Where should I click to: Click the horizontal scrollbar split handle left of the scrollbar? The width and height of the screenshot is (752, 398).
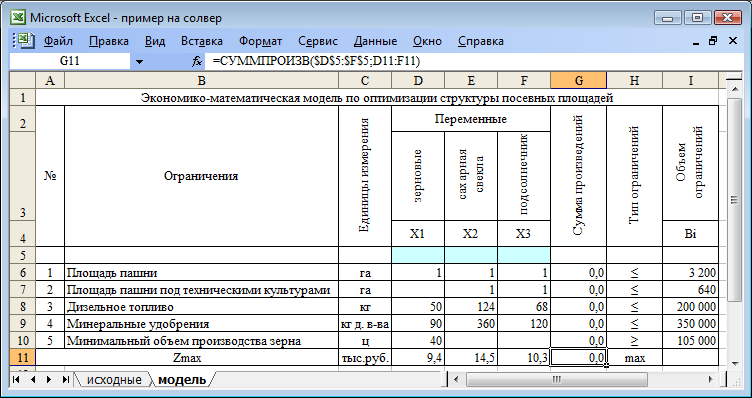(446, 380)
